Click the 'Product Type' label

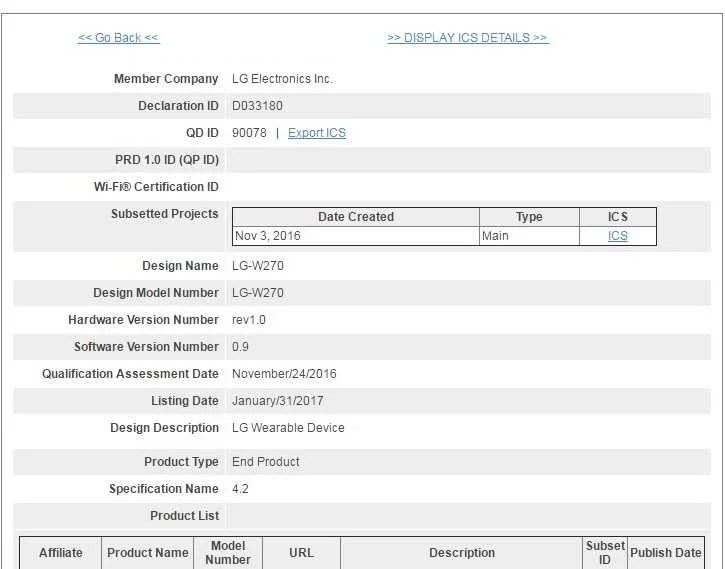tap(181, 462)
